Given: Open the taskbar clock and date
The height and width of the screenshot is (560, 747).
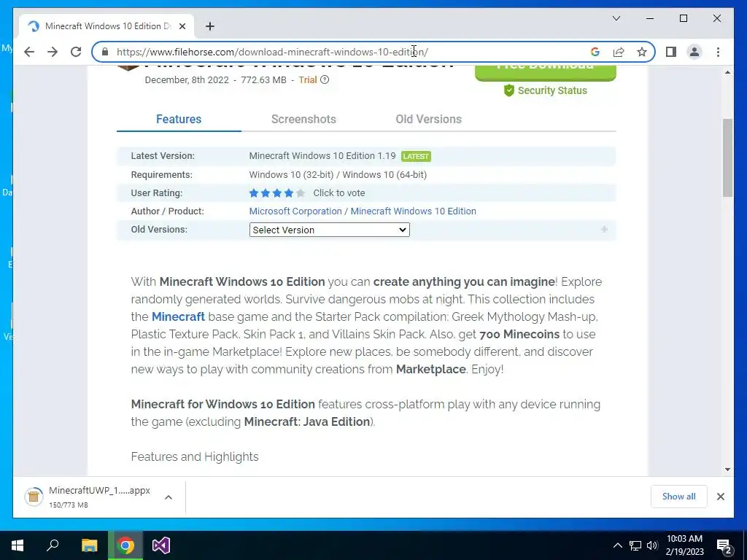Looking at the screenshot, I should point(684,545).
